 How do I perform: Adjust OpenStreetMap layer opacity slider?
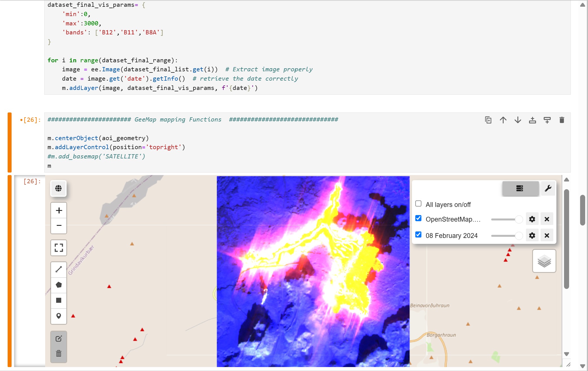pyautogui.click(x=507, y=219)
